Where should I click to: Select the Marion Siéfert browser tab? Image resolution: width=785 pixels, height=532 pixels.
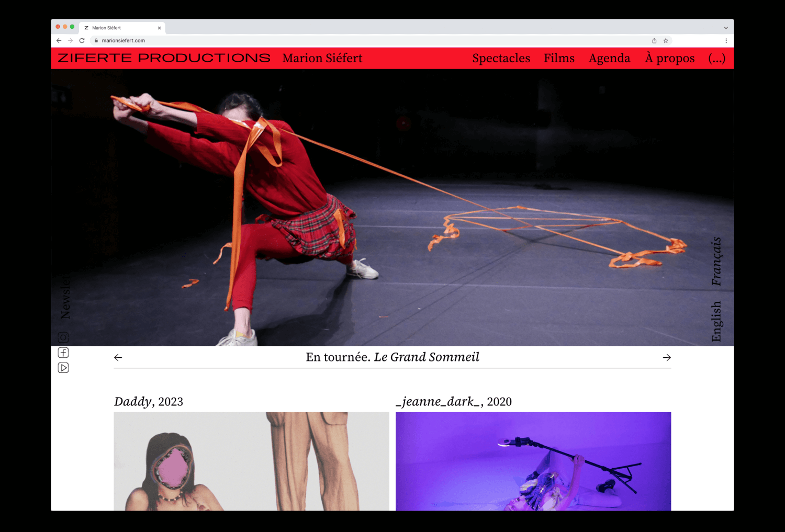pos(122,28)
